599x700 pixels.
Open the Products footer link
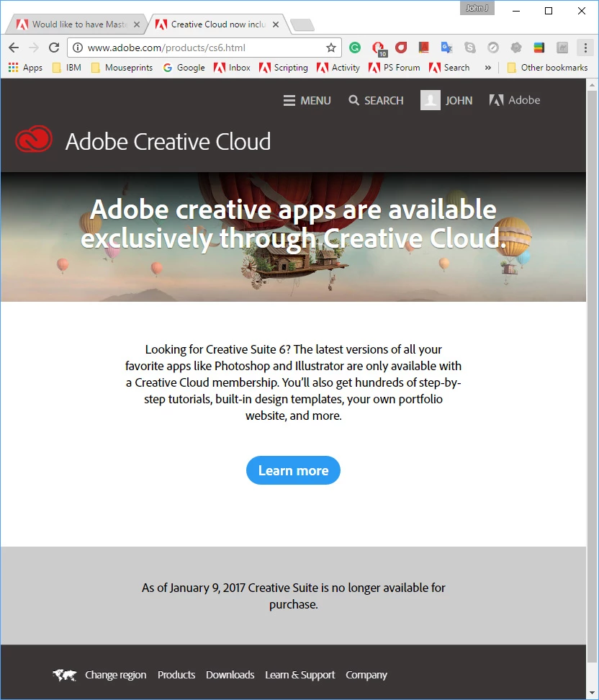(x=176, y=675)
